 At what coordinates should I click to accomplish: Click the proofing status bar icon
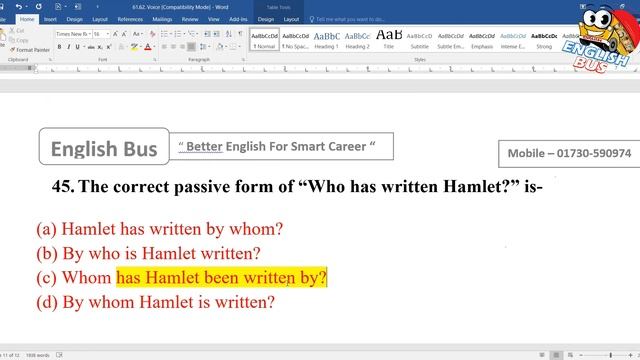coord(60,355)
